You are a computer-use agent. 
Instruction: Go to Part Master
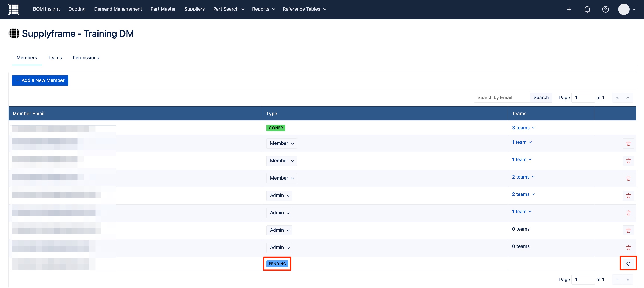tap(163, 9)
